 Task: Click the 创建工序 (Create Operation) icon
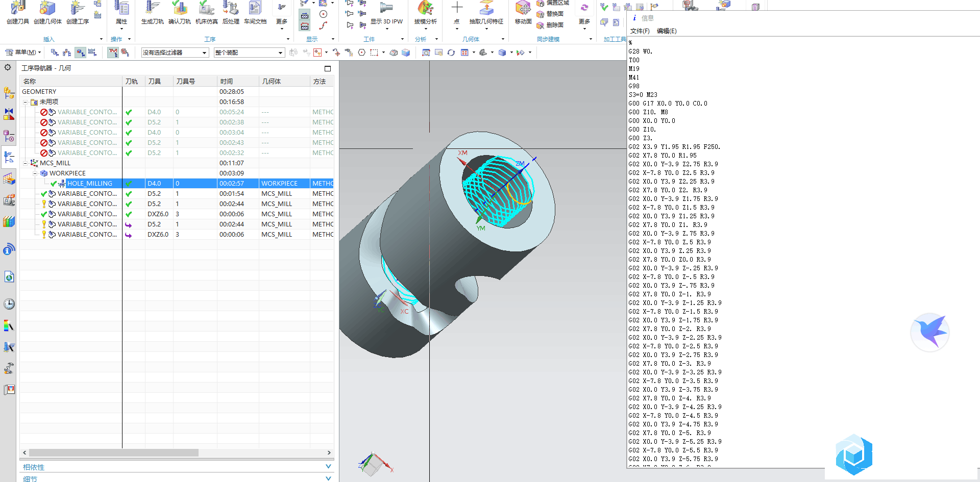(x=77, y=9)
